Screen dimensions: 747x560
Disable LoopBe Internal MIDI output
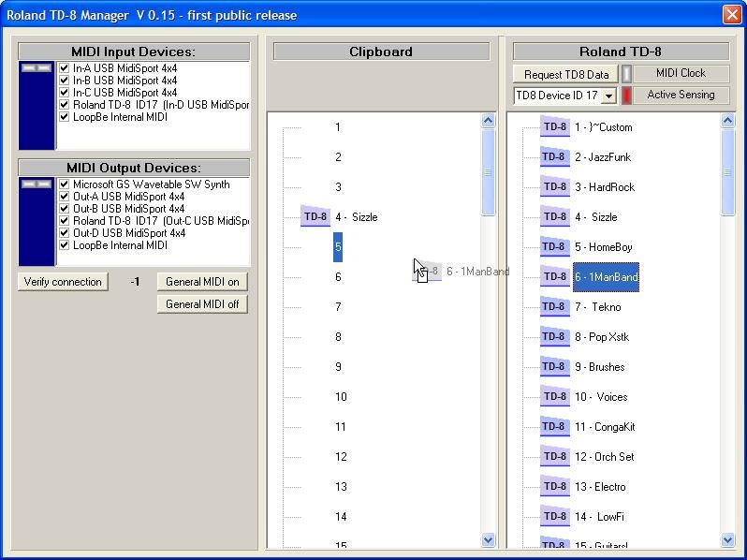click(65, 245)
